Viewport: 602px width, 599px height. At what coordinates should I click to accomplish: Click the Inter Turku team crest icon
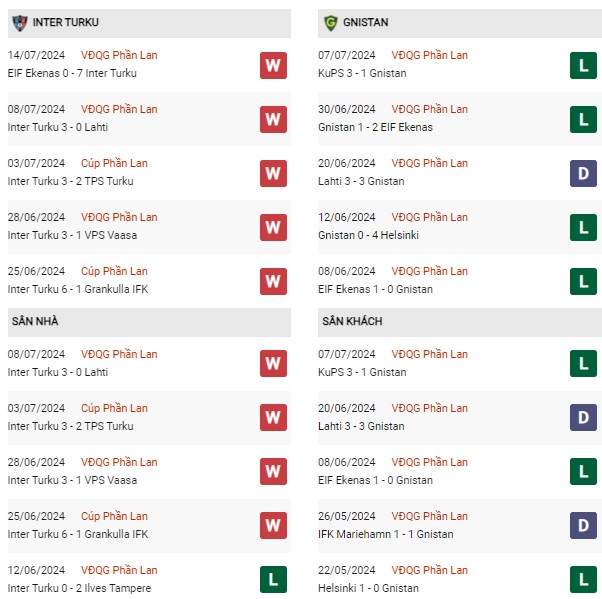20,23
